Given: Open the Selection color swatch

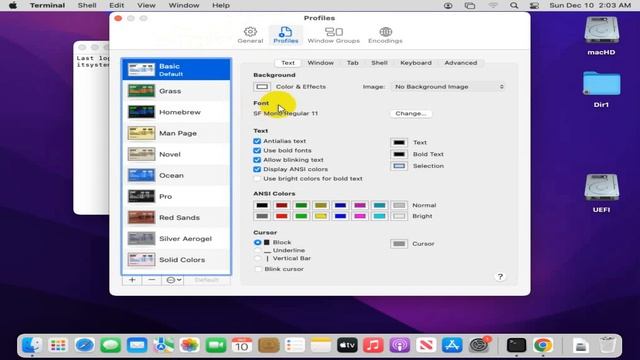Looking at the screenshot, I should [399, 166].
